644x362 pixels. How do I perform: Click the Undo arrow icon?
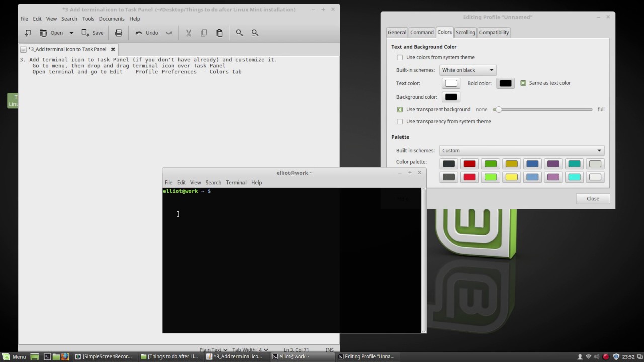pyautogui.click(x=139, y=33)
